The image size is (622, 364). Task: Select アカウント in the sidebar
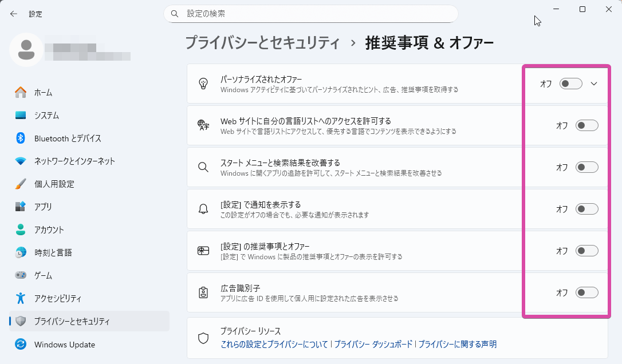[49, 230]
